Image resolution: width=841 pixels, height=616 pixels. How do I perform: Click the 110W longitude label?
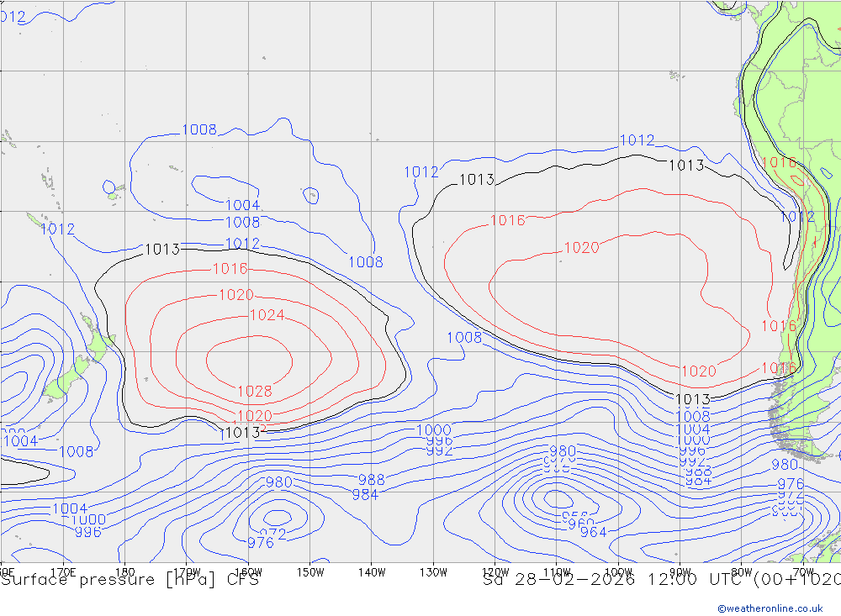pyautogui.click(x=557, y=572)
